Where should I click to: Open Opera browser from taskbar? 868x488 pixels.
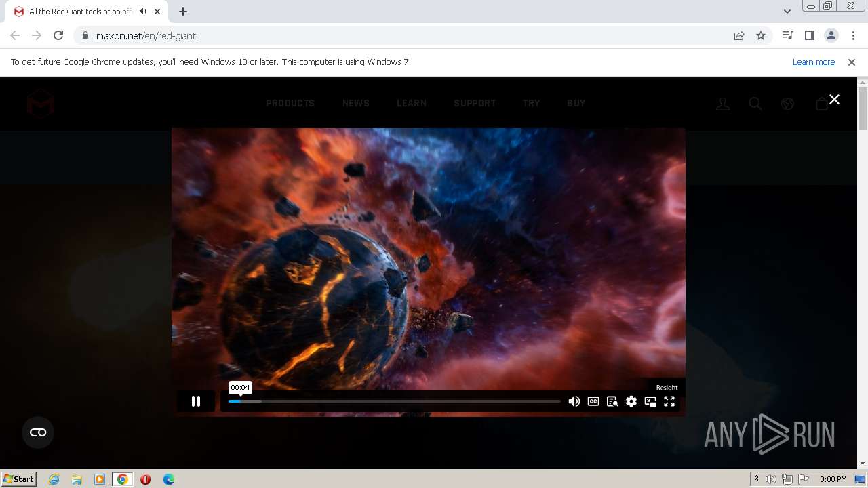pyautogui.click(x=145, y=479)
